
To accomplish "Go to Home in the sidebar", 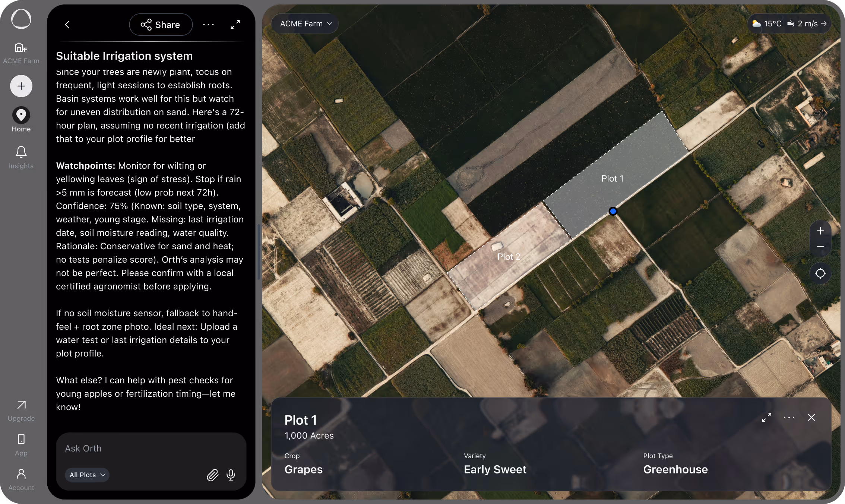I will (x=21, y=120).
